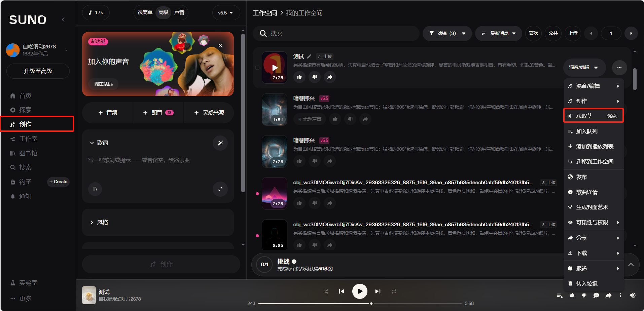Toggle repeat mode in the player bar
The width and height of the screenshot is (644, 311).
pos(394,291)
